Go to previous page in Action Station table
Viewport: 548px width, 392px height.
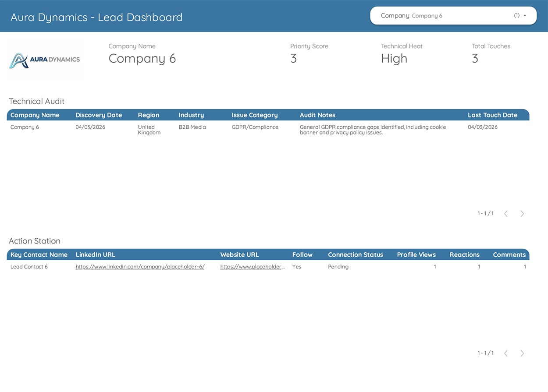pyautogui.click(x=506, y=353)
